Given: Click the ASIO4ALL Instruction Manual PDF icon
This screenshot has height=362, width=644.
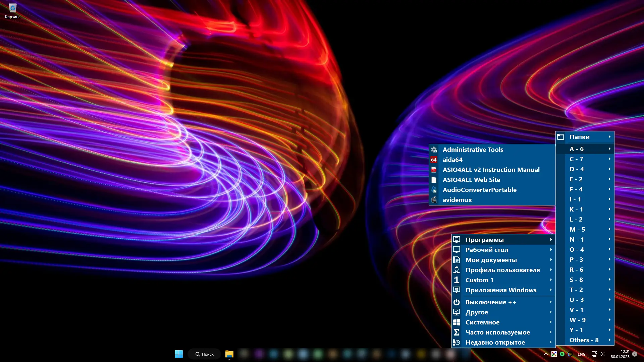Looking at the screenshot, I should coord(434,170).
